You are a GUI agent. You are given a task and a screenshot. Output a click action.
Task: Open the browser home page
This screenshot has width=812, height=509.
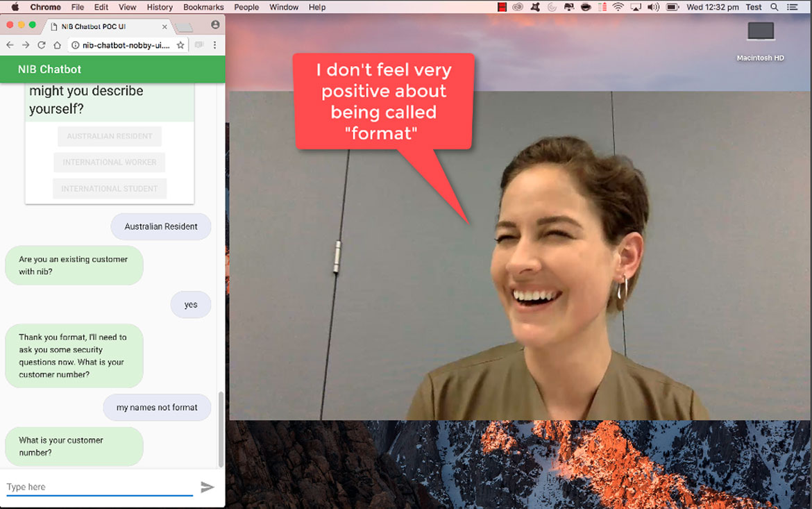click(x=58, y=45)
